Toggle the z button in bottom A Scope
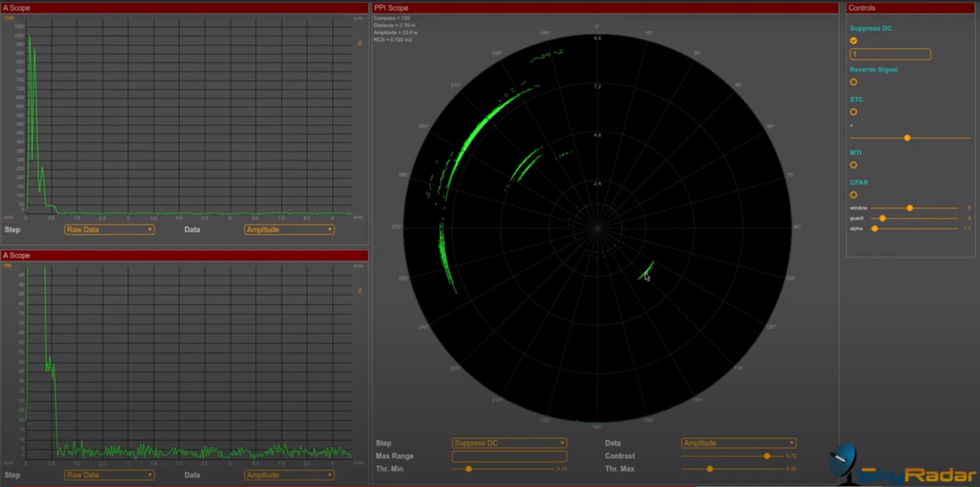The height and width of the screenshot is (487, 980). tap(360, 291)
